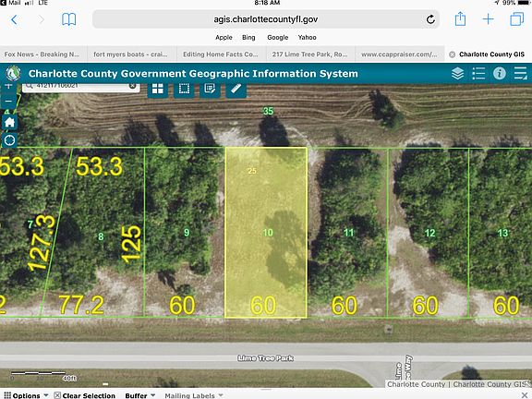Open the legend list icon

478,73
